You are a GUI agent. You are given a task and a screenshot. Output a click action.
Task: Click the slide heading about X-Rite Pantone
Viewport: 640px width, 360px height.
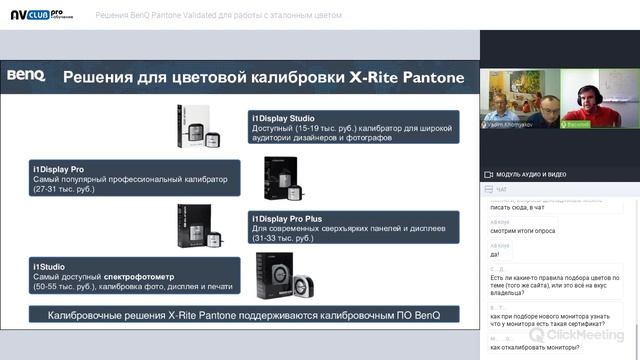[264, 77]
